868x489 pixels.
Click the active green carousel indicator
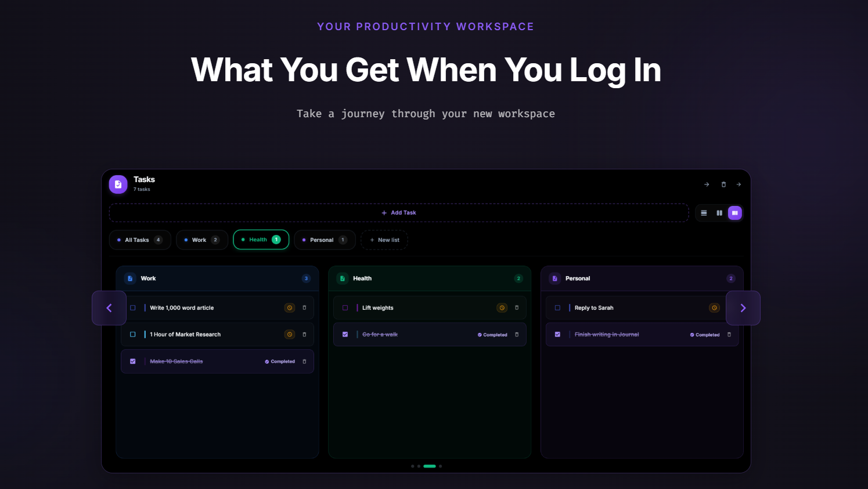click(430, 466)
